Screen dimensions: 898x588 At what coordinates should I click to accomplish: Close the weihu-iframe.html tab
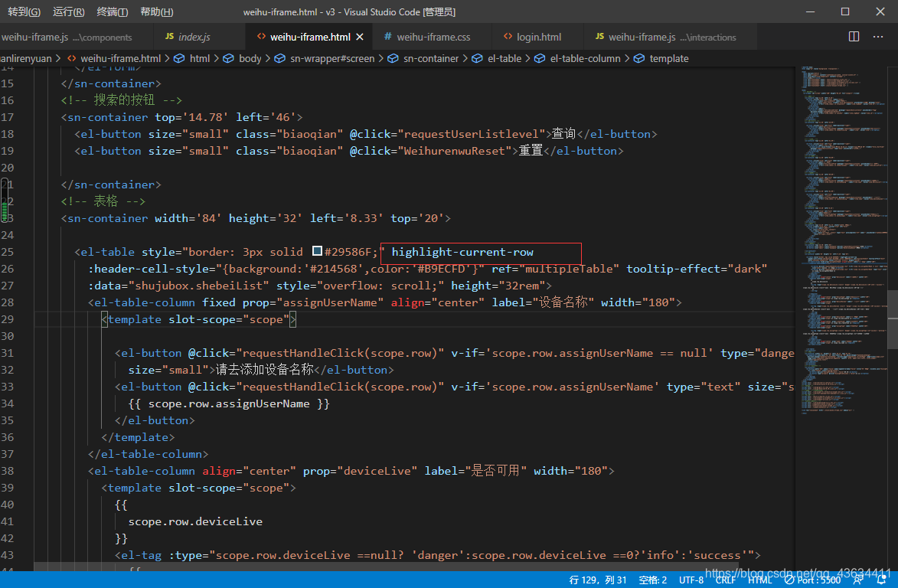click(360, 36)
